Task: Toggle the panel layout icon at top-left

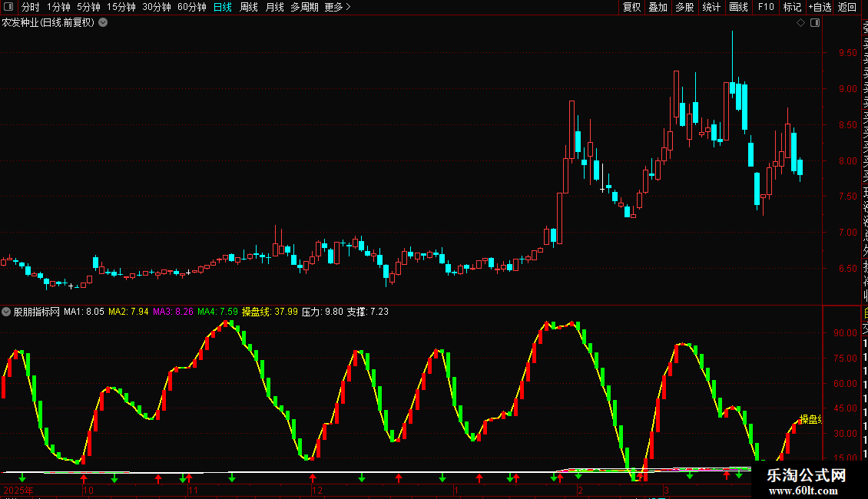Action: click(x=8, y=7)
